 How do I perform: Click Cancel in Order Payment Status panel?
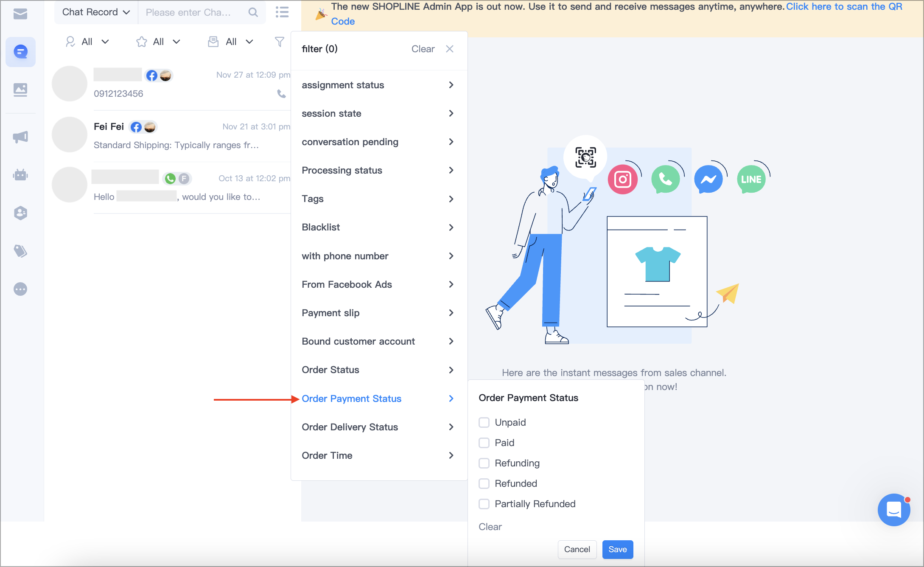577,549
